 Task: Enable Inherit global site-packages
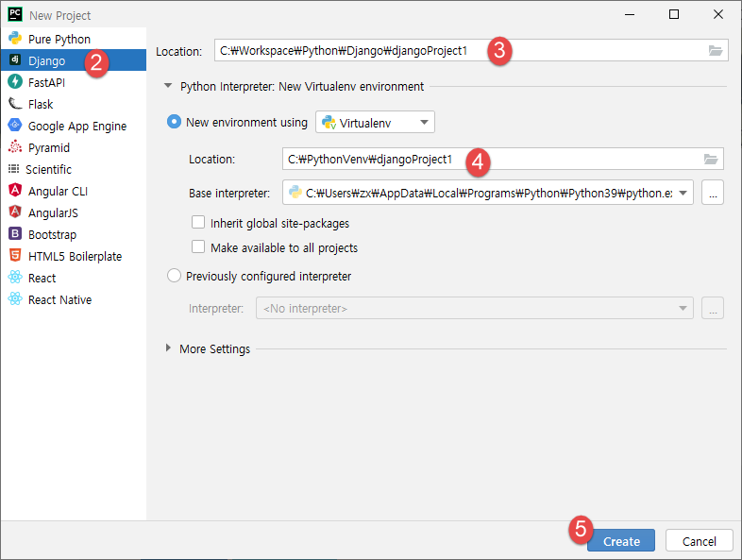click(198, 223)
